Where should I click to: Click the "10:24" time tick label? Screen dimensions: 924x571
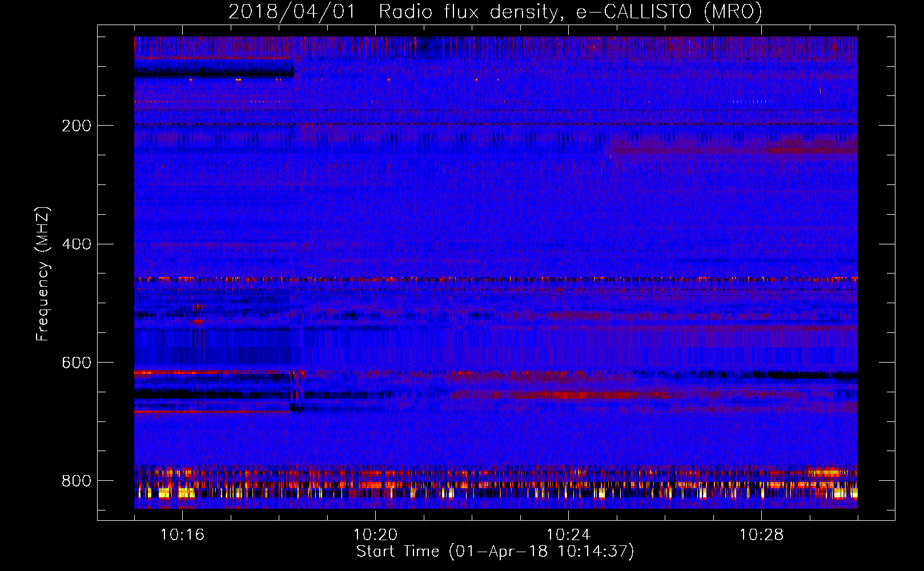click(x=568, y=534)
